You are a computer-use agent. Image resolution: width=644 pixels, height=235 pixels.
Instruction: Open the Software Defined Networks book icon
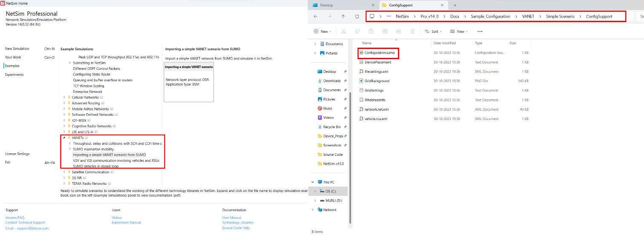coord(117,115)
